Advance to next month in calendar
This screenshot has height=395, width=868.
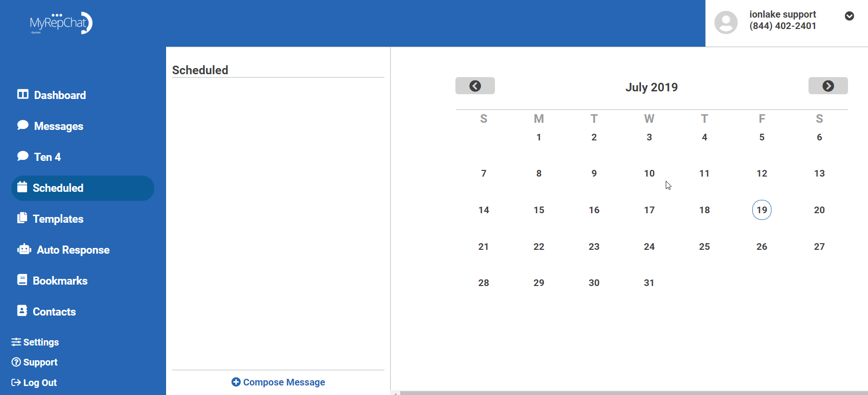pos(828,86)
